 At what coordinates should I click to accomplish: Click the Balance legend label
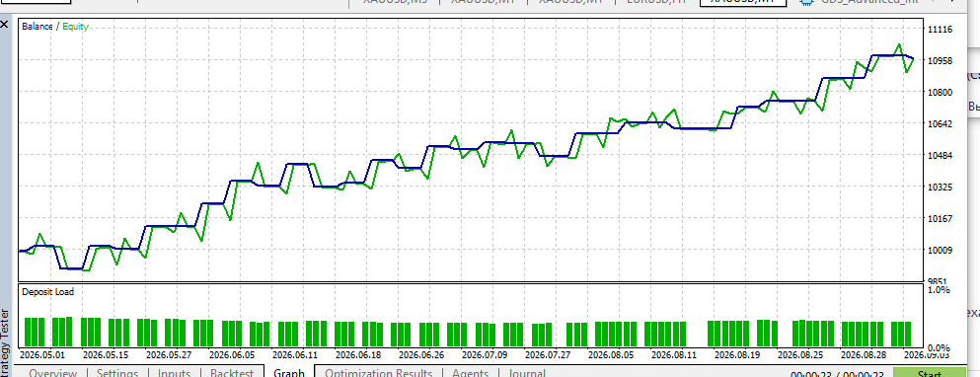(38, 27)
